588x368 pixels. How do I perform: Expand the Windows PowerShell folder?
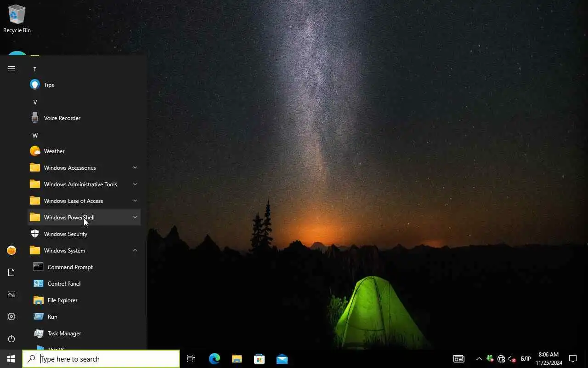84,218
